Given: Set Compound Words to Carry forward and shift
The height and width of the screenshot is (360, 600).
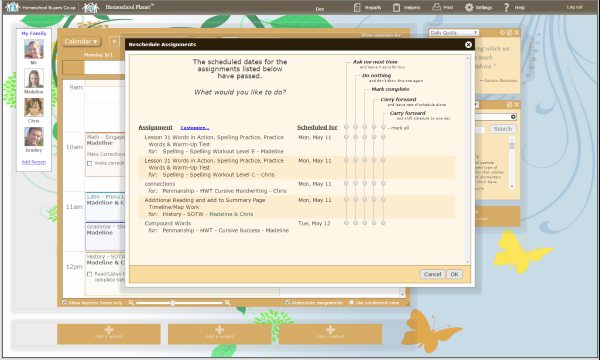Looking at the screenshot, I should tap(383, 222).
